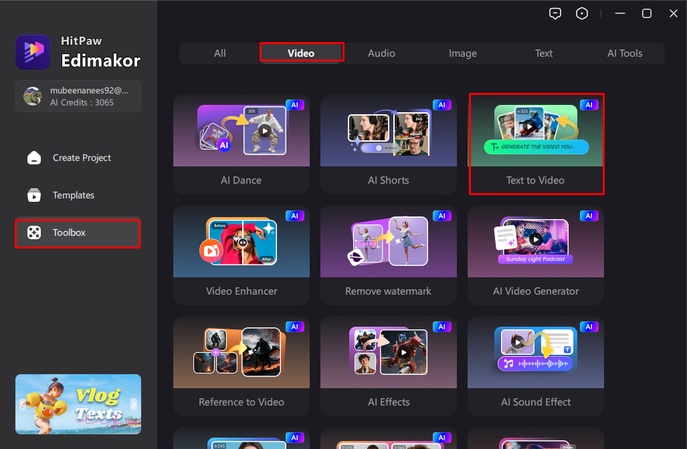The height and width of the screenshot is (449, 687).
Task: Open the Text to Video tool
Action: point(536,144)
